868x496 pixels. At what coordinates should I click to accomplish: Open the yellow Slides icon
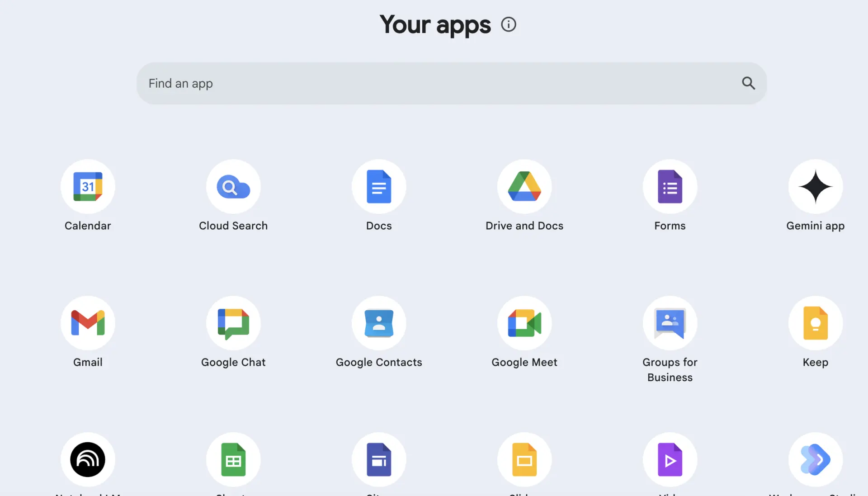(x=524, y=459)
